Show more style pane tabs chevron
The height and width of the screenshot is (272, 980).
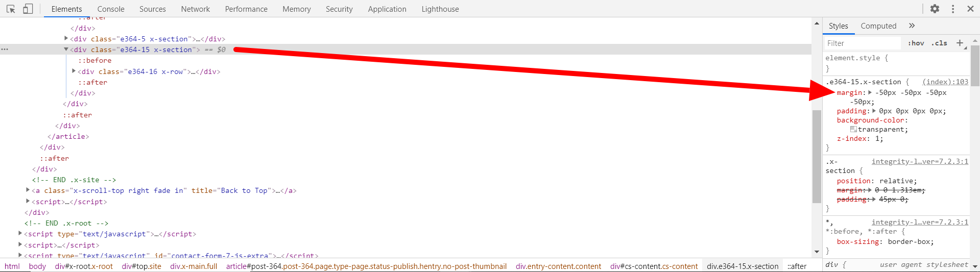912,26
